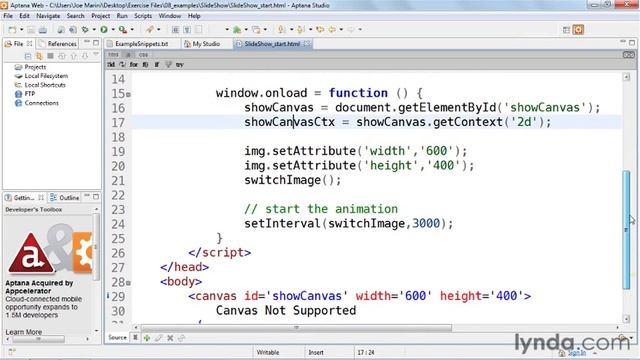Collapse the body fold marker on line 28
Image resolution: width=640 pixels, height=360 pixels.
128,282
